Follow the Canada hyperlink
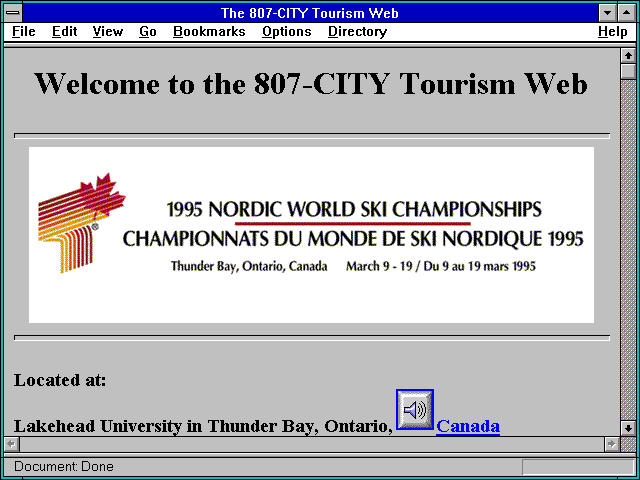This screenshot has width=640, height=480. click(x=468, y=426)
